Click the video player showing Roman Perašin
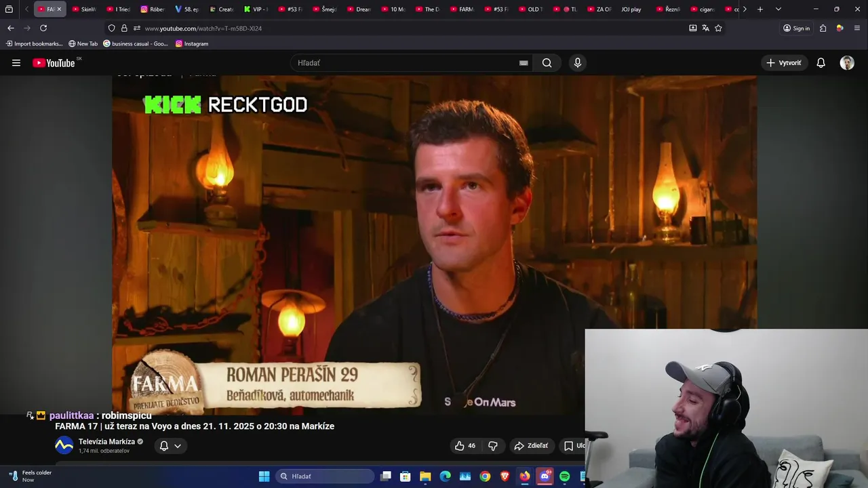868x488 pixels. 434,244
